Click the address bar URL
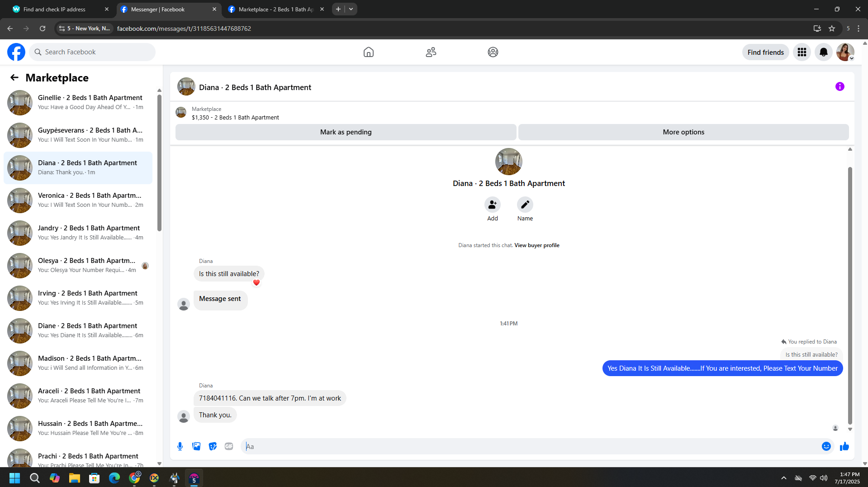 click(184, 29)
